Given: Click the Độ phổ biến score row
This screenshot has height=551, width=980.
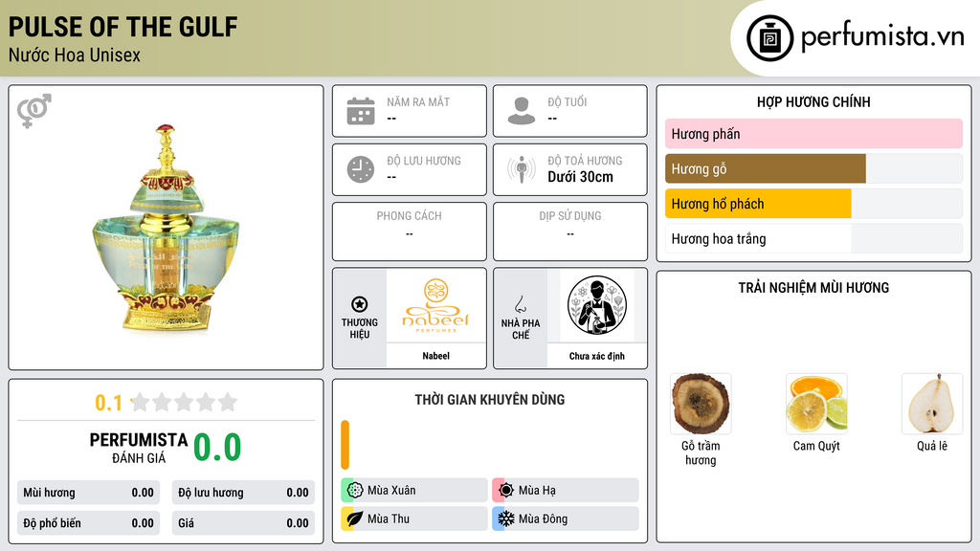Looking at the screenshot, I should pyautogui.click(x=88, y=523).
